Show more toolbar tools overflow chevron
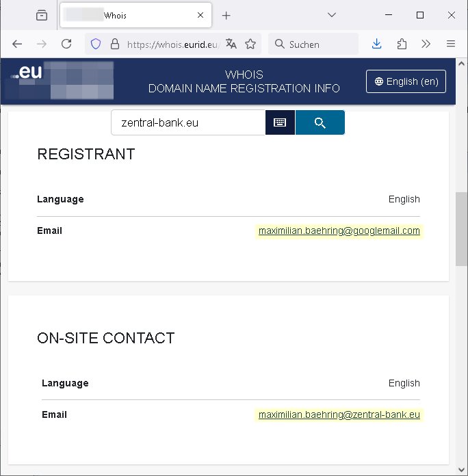Screen dimensions: 468x476 (426, 44)
